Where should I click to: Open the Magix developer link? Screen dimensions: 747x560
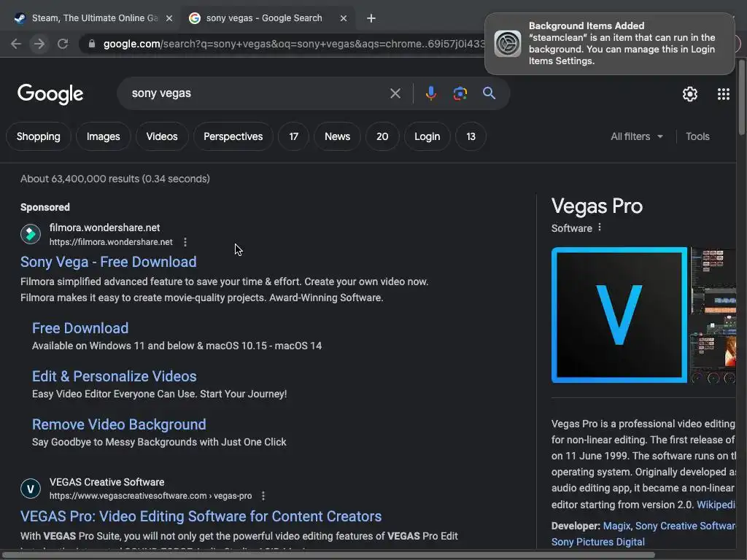616,526
